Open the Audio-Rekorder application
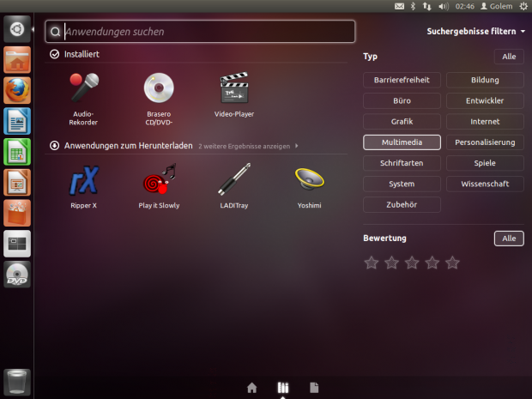The width and height of the screenshot is (532, 399). [83, 99]
